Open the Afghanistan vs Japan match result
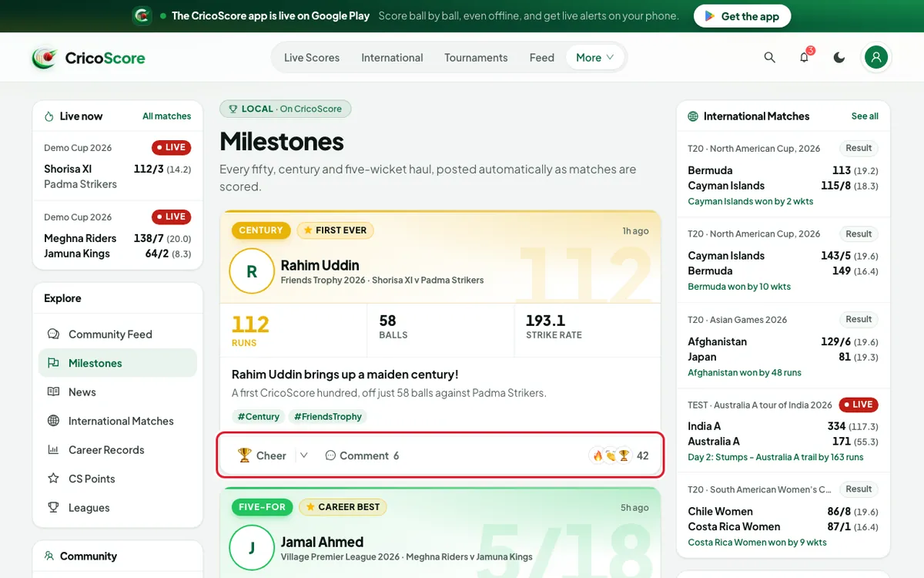Viewport: 924px width, 578px height. 783,346
